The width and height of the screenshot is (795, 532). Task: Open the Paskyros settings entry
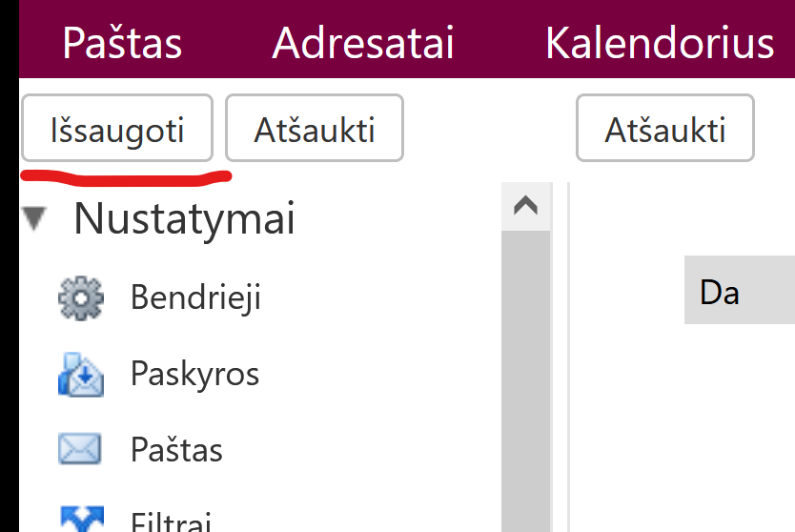coord(194,374)
